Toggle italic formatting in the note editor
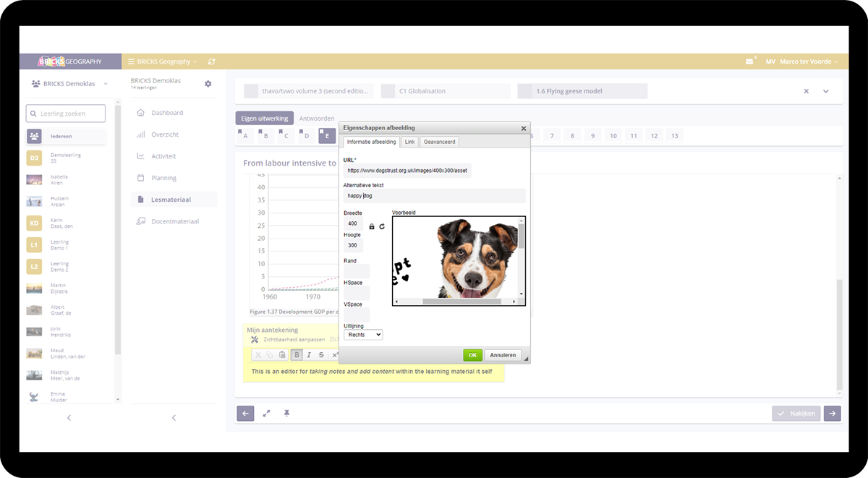This screenshot has width=868, height=478. pyautogui.click(x=309, y=355)
